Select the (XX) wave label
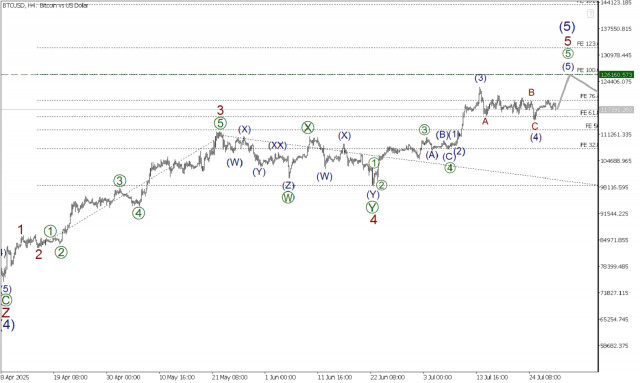Viewport: 640px width, 383px height. click(x=277, y=145)
